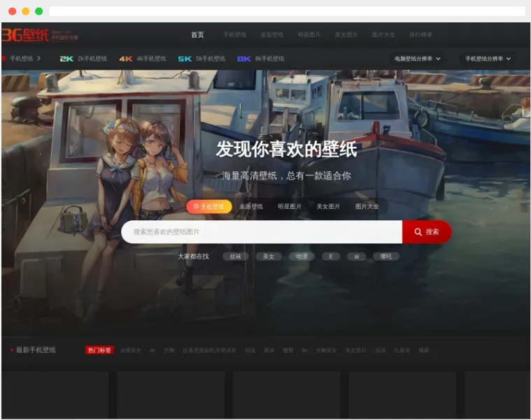Select the 图片大全 search category tab

(x=367, y=206)
